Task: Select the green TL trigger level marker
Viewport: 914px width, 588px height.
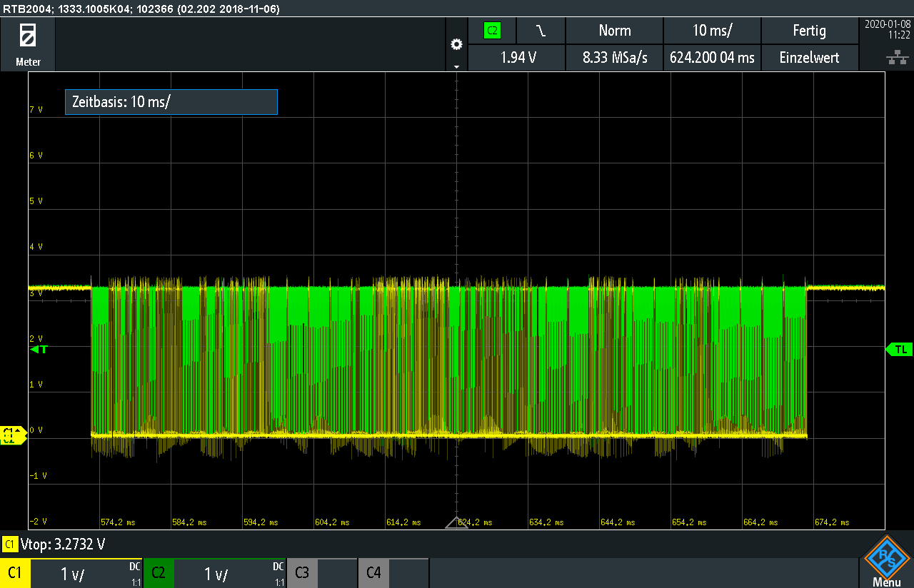Action: point(899,350)
